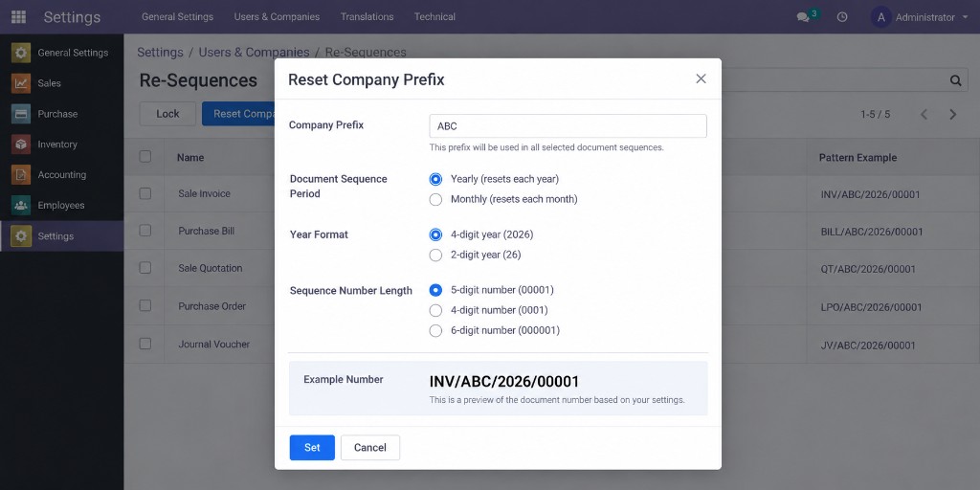Screen dimensions: 980x490
Task: Click the JV/ABC/2026/00001 table cell
Action: [868, 345]
